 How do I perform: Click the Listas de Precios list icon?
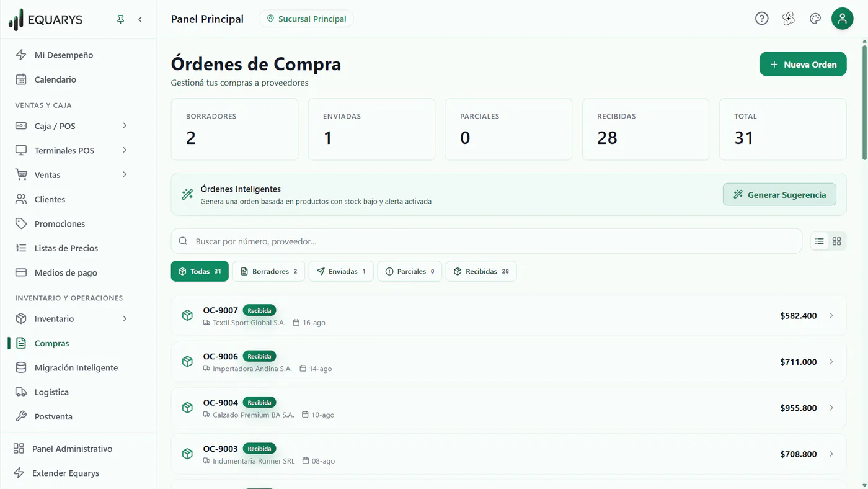21,248
